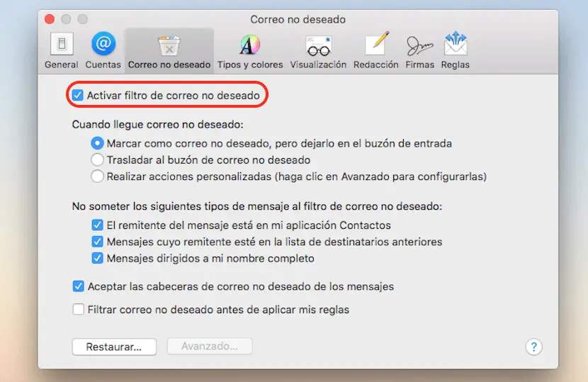Click the Restaurar... button
588x382 pixels.
coord(114,347)
